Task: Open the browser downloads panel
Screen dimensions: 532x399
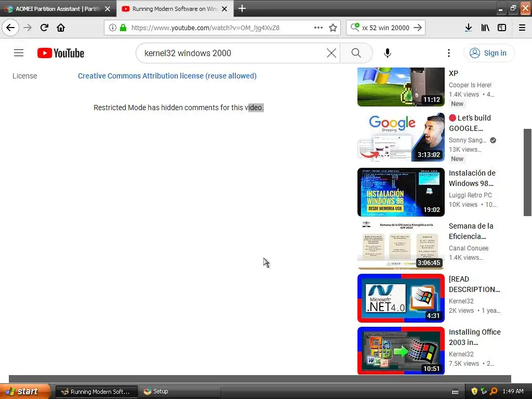Action: pyautogui.click(x=468, y=28)
